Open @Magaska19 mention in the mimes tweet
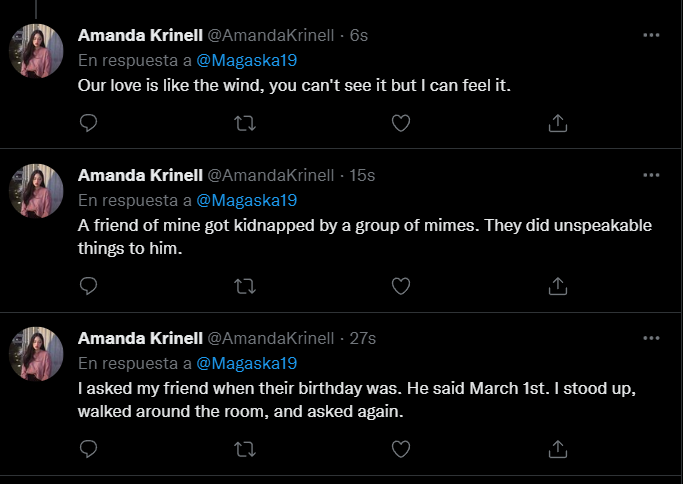The width and height of the screenshot is (683, 484). 246,200
